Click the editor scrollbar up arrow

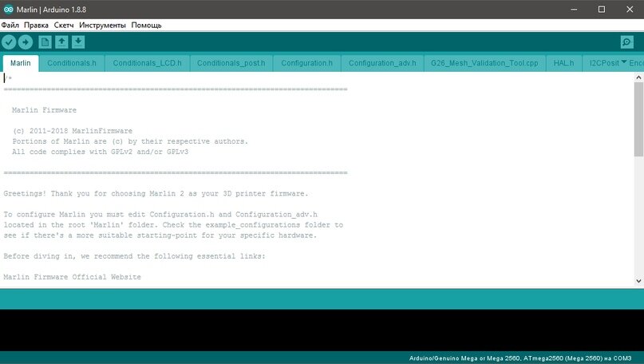(638, 77)
